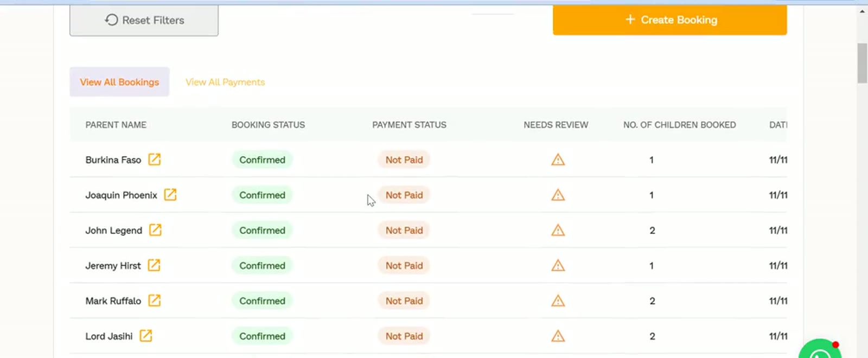Image resolution: width=868 pixels, height=358 pixels.
Task: Click the Needs Review column header
Action: point(556,125)
